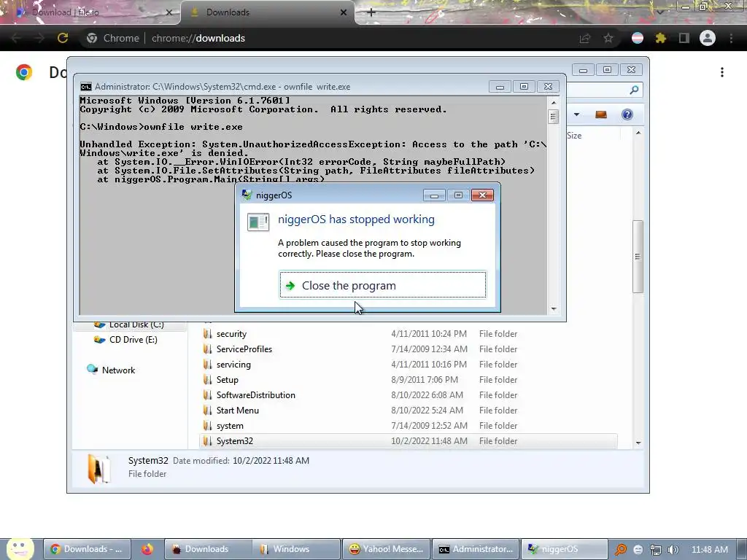Open the Chrome three-dot menu in the toolbar
Image resolution: width=747 pixels, height=560 pixels.
731,38
